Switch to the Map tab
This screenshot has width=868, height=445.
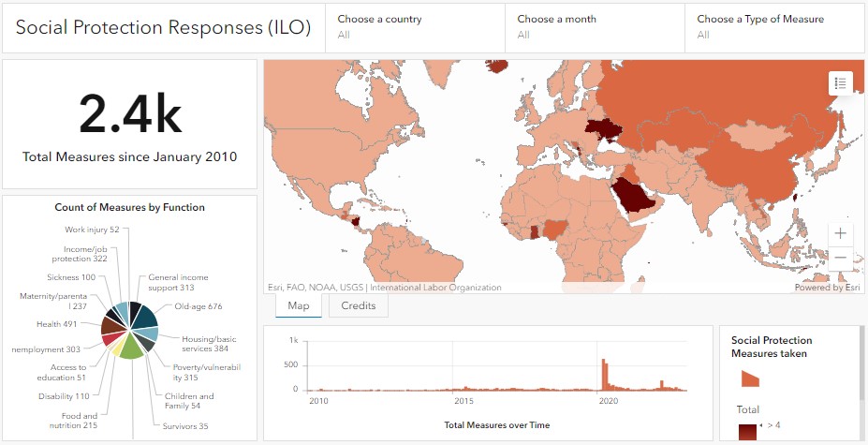[x=299, y=306]
